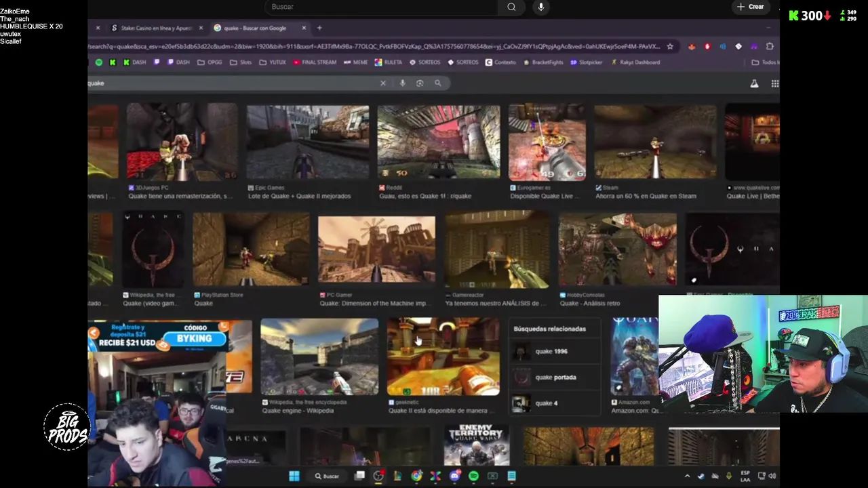Open the Todos los marcadores folder
Screen dimensions: 868x488
tap(765, 62)
